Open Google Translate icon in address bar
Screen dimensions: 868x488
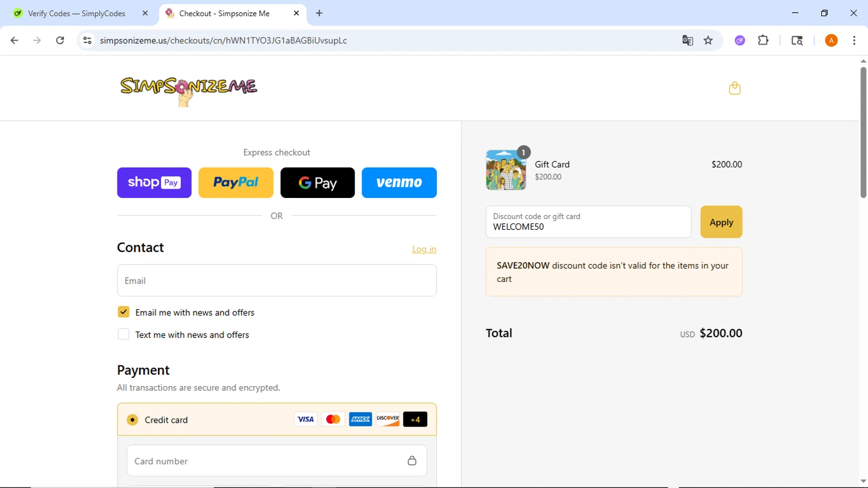coord(687,41)
